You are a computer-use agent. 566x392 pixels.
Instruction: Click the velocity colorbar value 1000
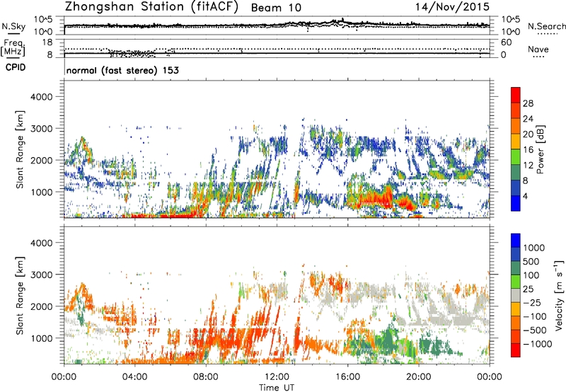pos(533,248)
